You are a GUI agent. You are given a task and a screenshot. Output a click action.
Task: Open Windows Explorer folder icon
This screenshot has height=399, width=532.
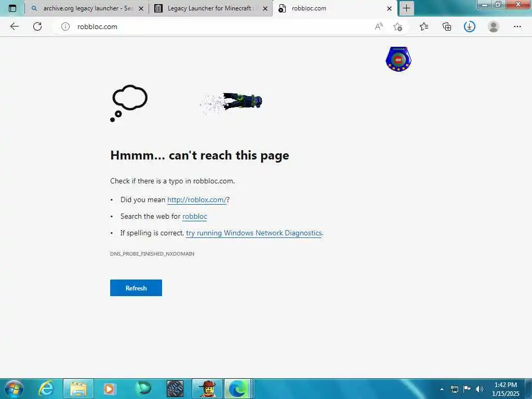point(78,389)
